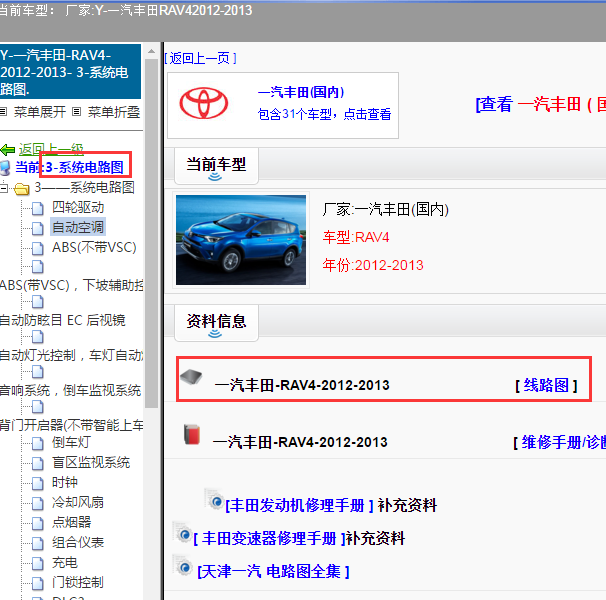Viewport: 606px width, 600px height.
Task: Select 倒车灯 tree item
Action: 71,443
